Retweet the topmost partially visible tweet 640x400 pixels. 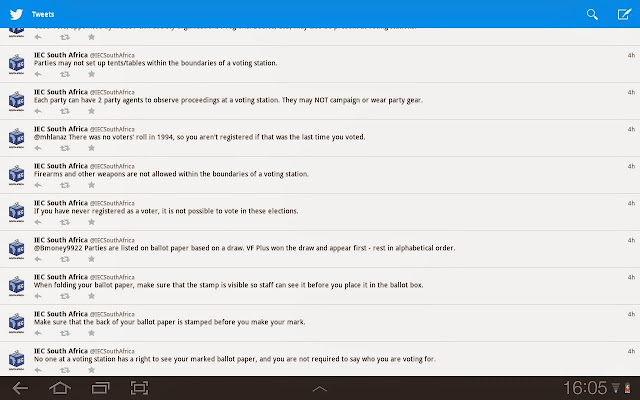click(65, 37)
